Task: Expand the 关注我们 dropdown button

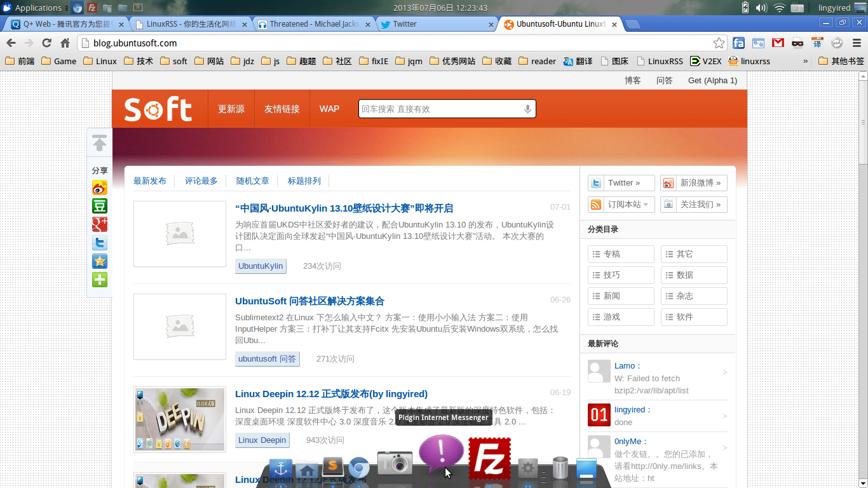Action: [x=693, y=205]
